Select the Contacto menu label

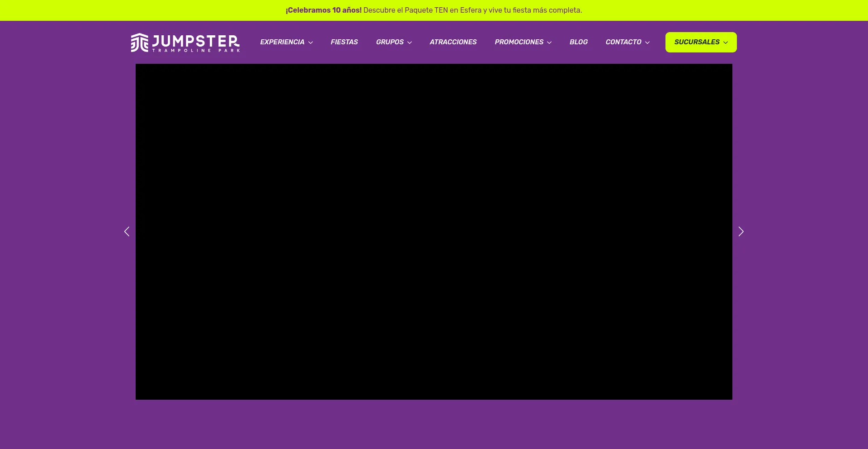point(623,42)
